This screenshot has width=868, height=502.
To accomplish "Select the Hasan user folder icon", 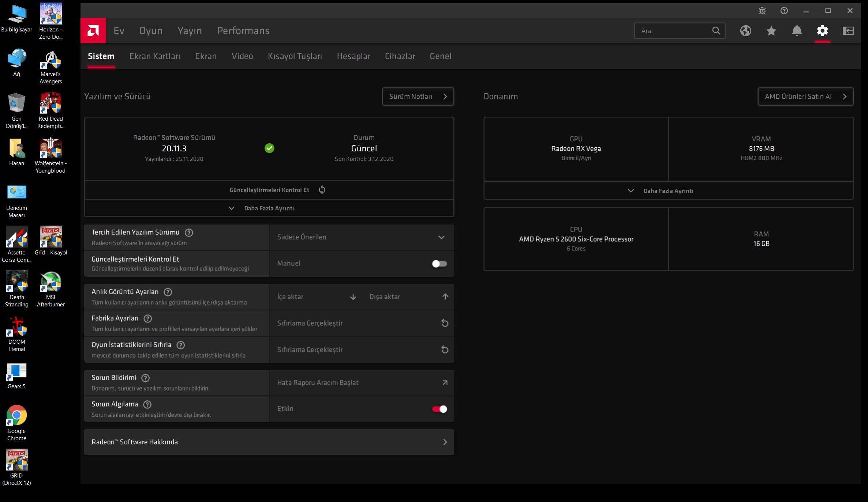I will [x=16, y=152].
